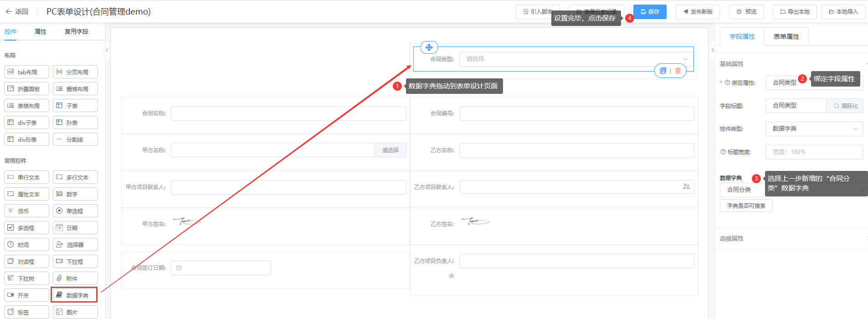Select the 栅格布局 control
The image size is (868, 319).
pos(76,89)
